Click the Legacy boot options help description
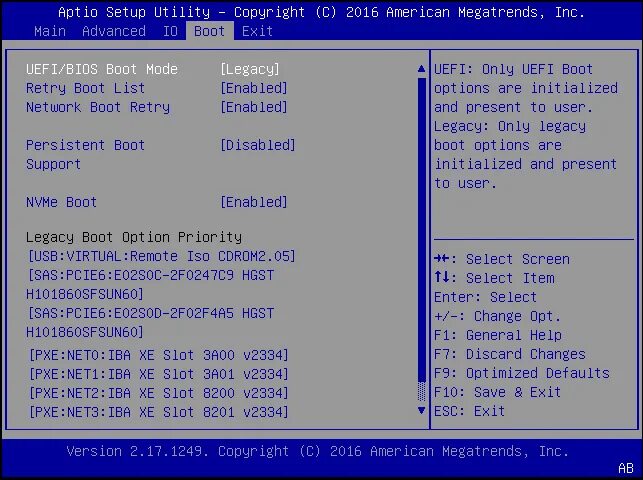Screen dimensions: 643x480 coord(526,155)
